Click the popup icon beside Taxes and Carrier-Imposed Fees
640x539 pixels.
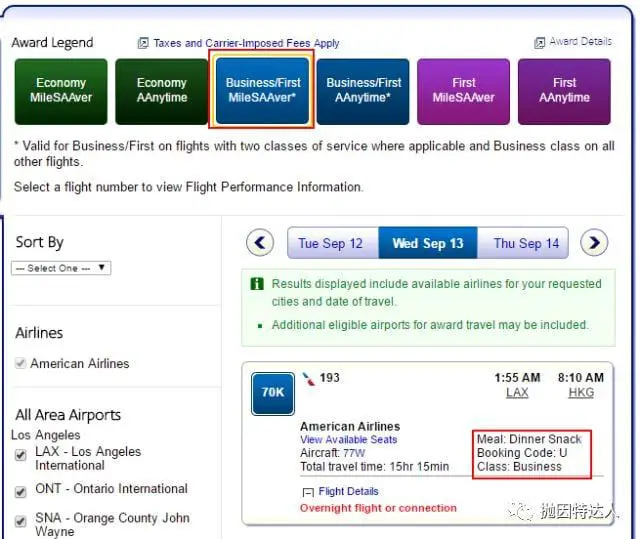143,43
